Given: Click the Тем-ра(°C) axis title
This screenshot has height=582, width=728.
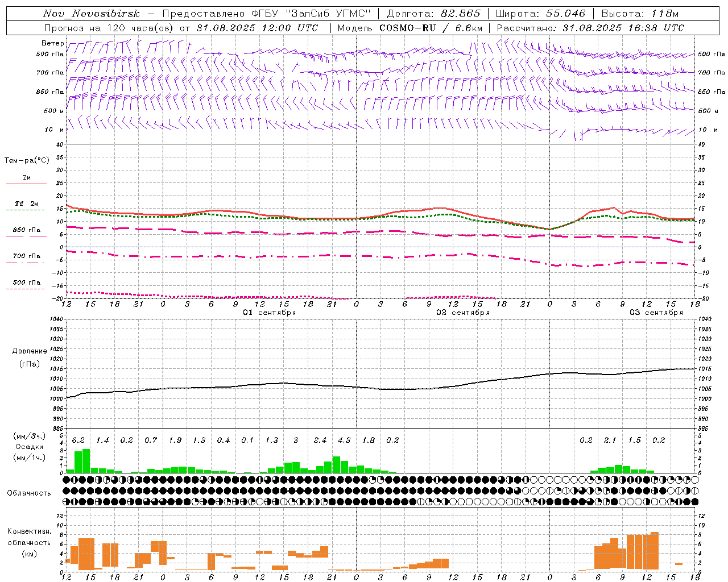Looking at the screenshot, I should (27, 160).
